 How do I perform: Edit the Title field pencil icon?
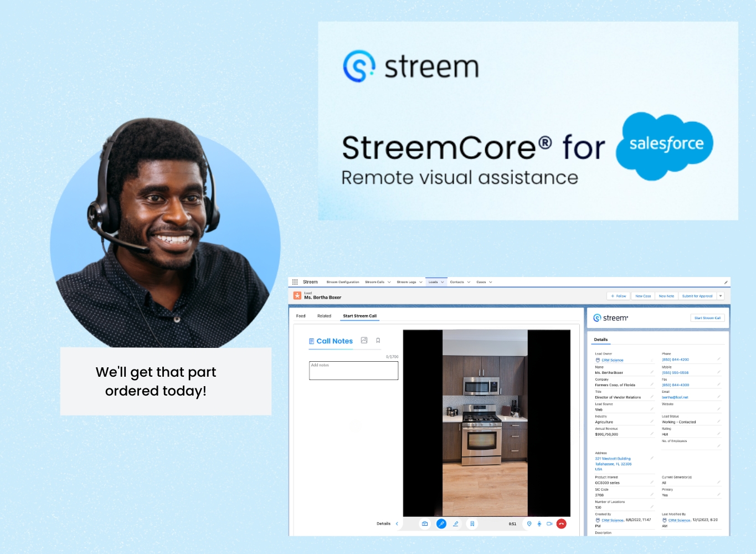pos(652,396)
